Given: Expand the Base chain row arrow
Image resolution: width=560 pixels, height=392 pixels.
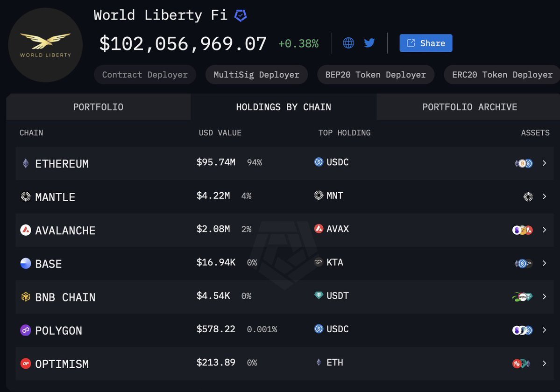Looking at the screenshot, I should pyautogui.click(x=544, y=263).
